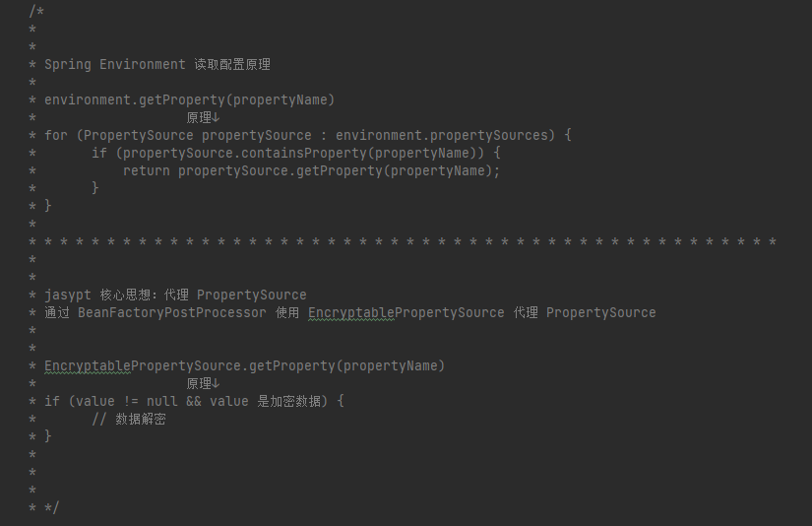Click the "Spring Environment" heading text

[114, 64]
